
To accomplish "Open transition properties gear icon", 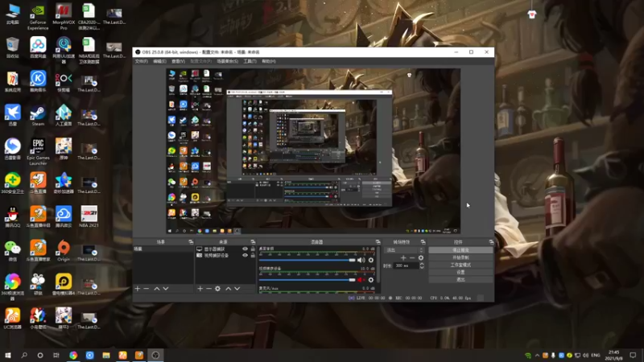I will click(420, 257).
